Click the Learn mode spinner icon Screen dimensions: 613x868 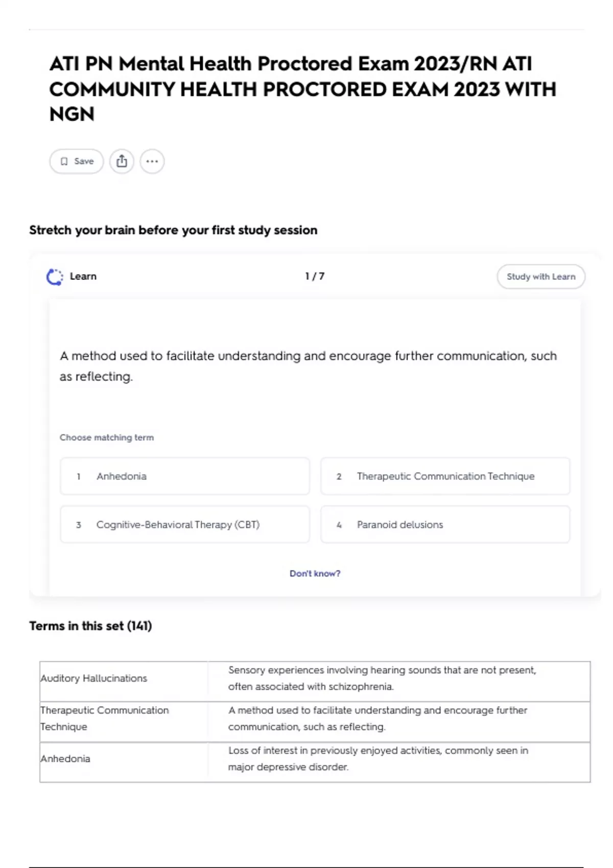(x=55, y=277)
